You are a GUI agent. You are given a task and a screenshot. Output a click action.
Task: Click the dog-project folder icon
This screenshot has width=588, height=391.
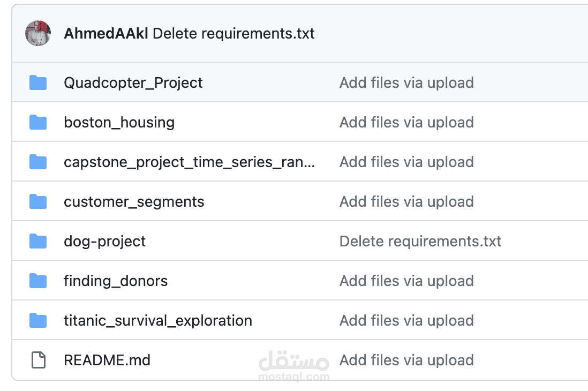[x=38, y=241]
